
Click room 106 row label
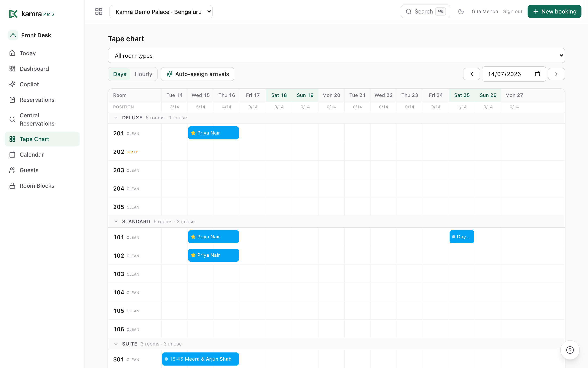[x=126, y=329]
